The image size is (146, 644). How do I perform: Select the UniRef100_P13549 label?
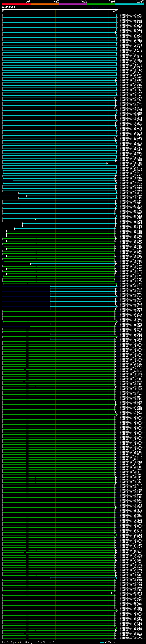131,537
